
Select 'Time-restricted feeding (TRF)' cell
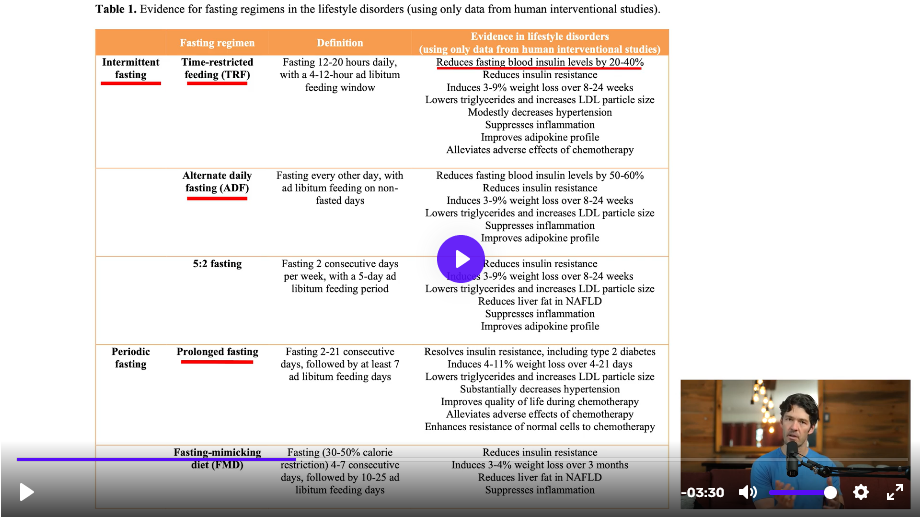[x=217, y=68]
